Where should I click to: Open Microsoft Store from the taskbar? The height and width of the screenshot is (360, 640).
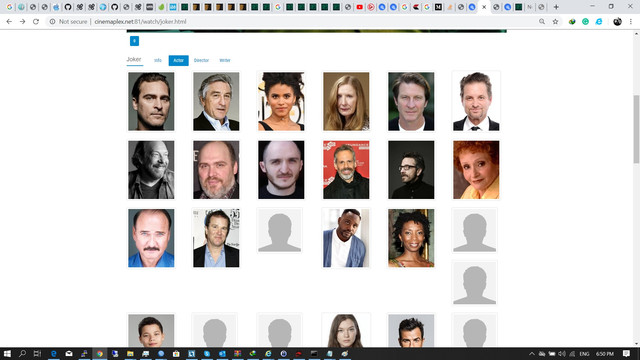(x=176, y=353)
